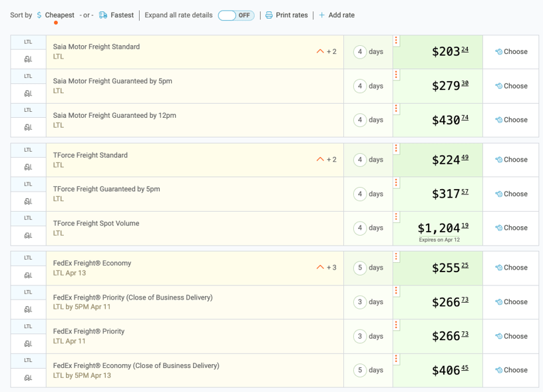Click forklift icon on TForce Guaranteed by 5pm row
543x392 pixels.
(x=28, y=202)
